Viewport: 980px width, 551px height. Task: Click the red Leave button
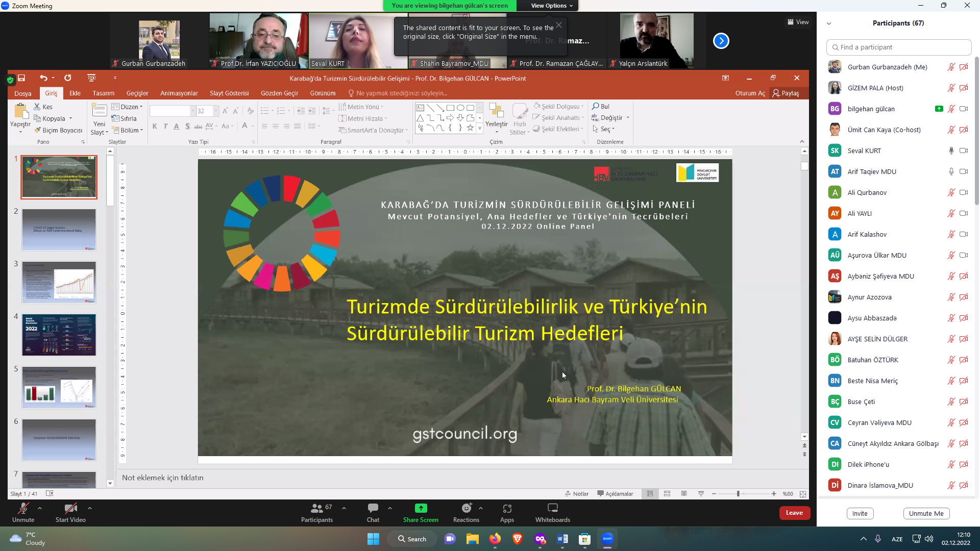pos(794,513)
